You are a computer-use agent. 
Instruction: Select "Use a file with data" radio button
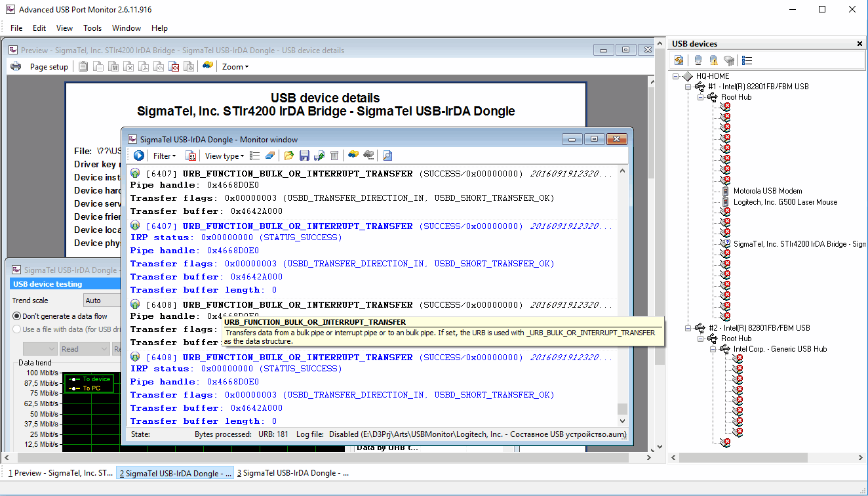click(x=17, y=329)
